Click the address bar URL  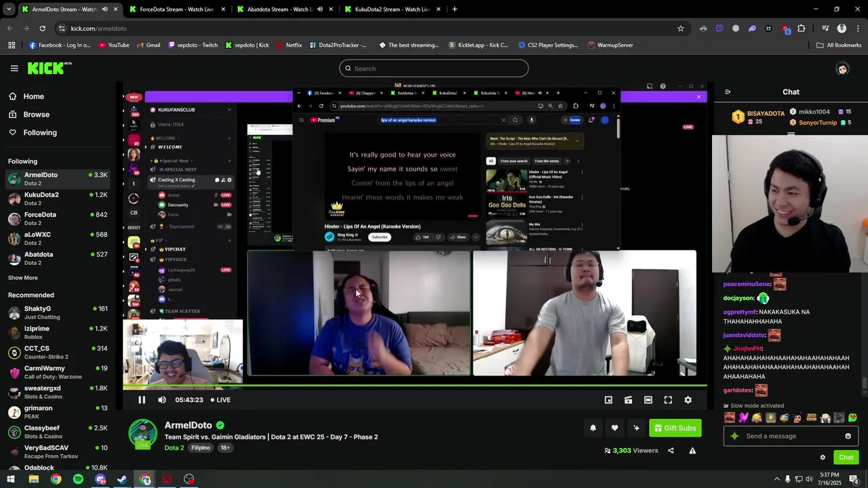(x=99, y=28)
